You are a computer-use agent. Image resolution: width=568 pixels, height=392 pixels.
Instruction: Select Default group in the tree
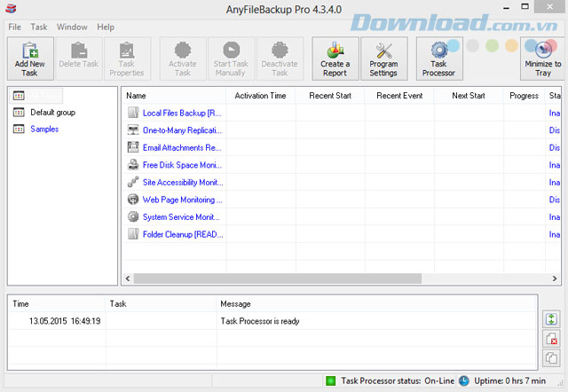(53, 113)
